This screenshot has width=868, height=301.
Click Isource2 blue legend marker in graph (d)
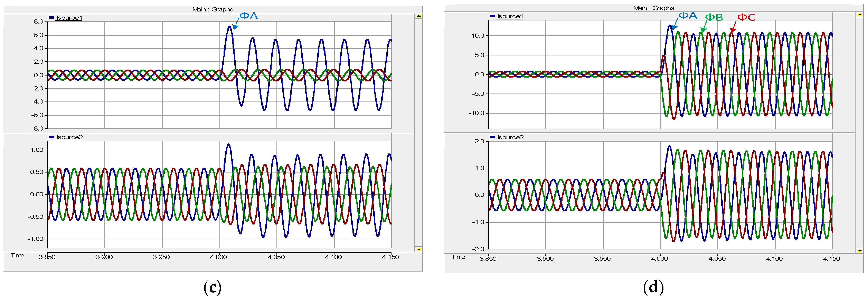(x=492, y=137)
